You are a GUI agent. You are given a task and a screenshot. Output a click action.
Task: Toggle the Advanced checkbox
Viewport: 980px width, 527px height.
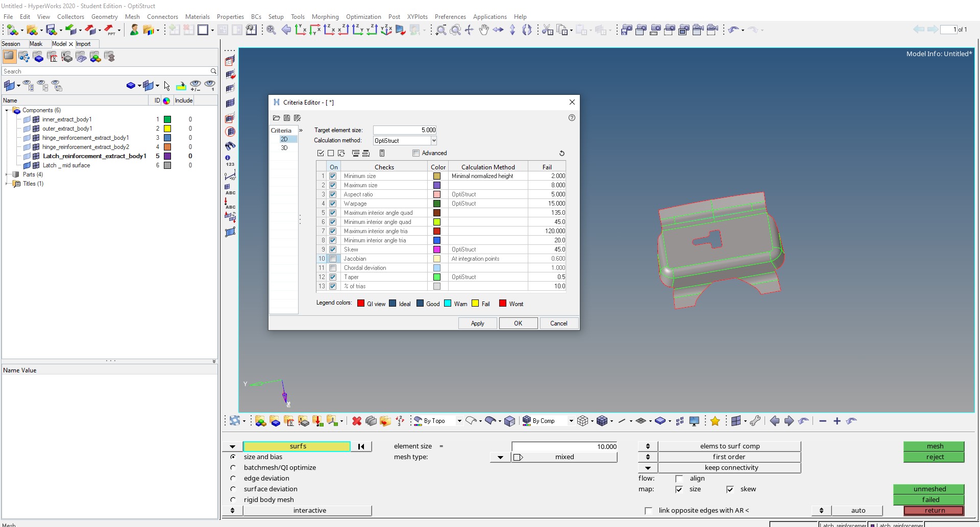416,153
